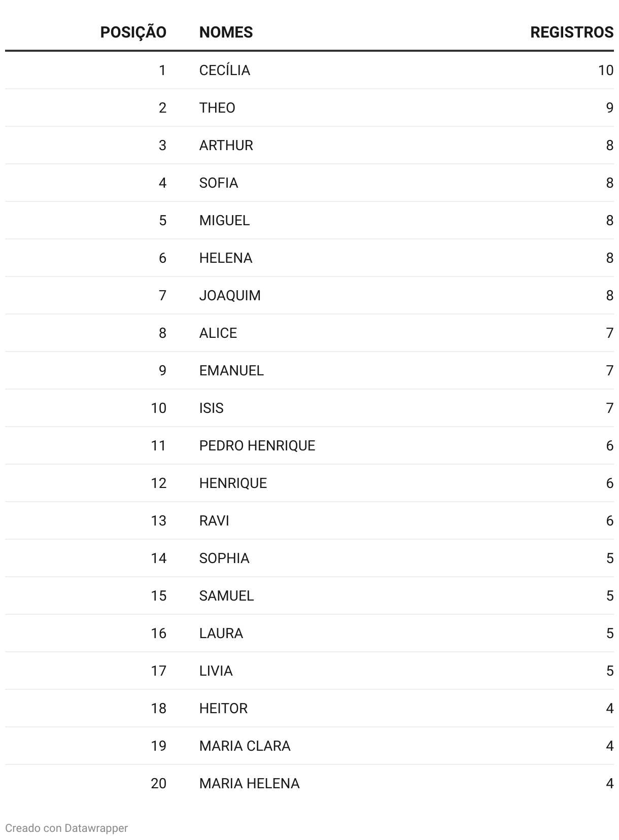Click the RAVI name entry
This screenshot has height=840, width=619.
[x=214, y=520]
